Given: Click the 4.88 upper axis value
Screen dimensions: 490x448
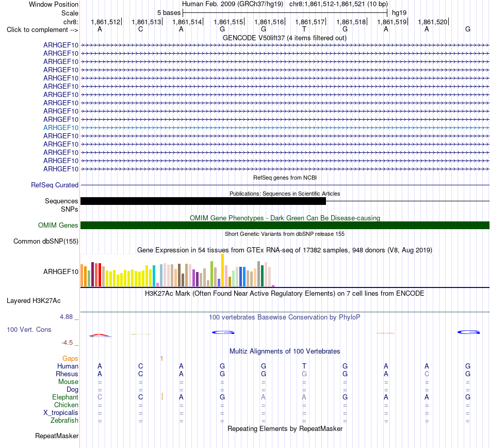Looking at the screenshot, I should [66, 317].
